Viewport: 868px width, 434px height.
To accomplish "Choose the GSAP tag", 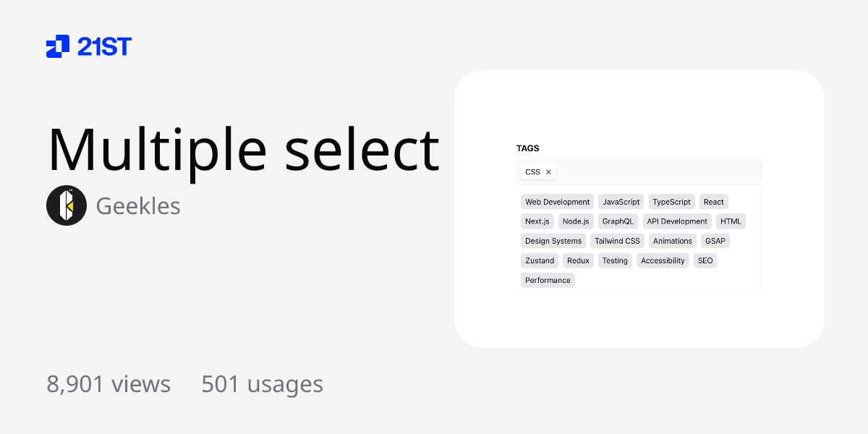I will coord(715,241).
